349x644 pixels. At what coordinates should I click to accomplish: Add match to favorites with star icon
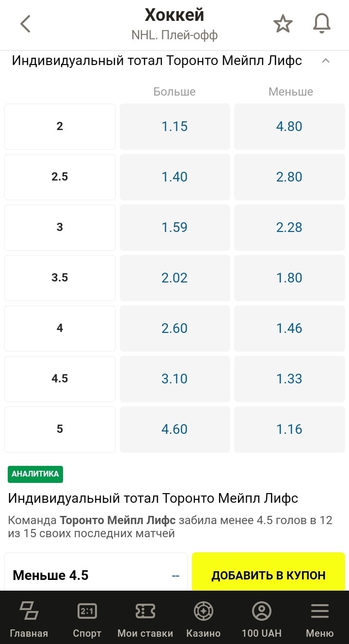[x=283, y=23]
